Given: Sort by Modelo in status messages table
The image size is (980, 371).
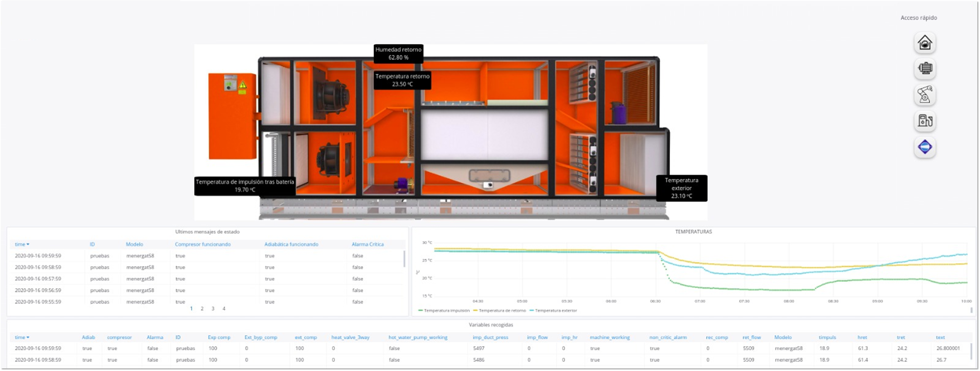Looking at the screenshot, I should click(134, 244).
